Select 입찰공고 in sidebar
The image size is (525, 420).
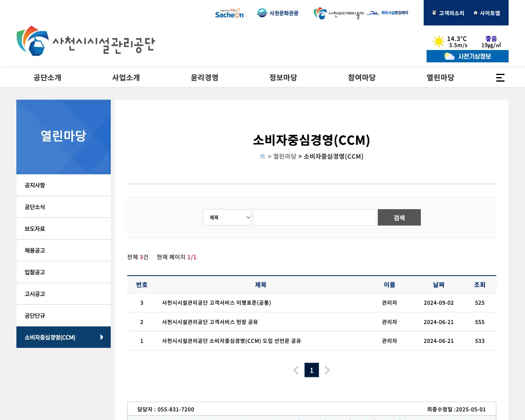click(x=64, y=272)
